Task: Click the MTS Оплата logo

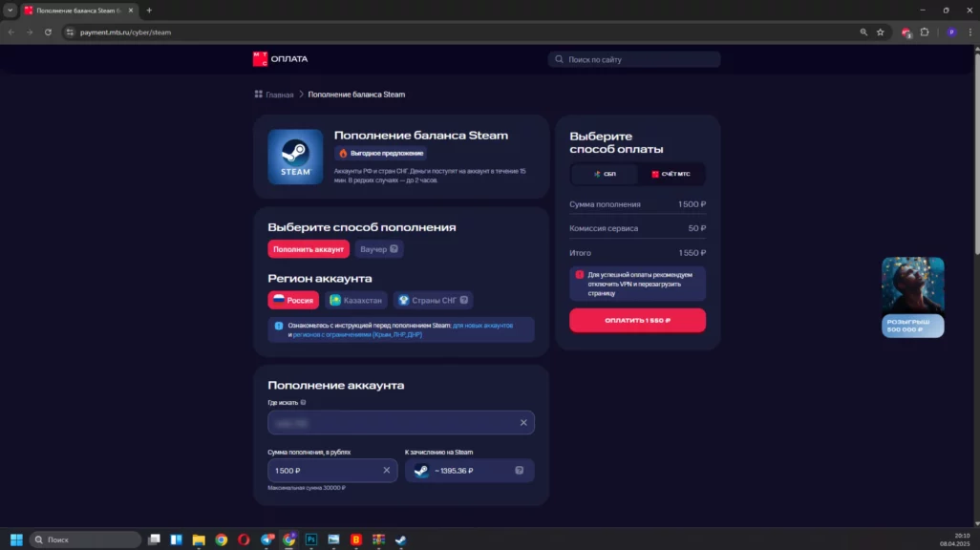Action: tap(280, 59)
